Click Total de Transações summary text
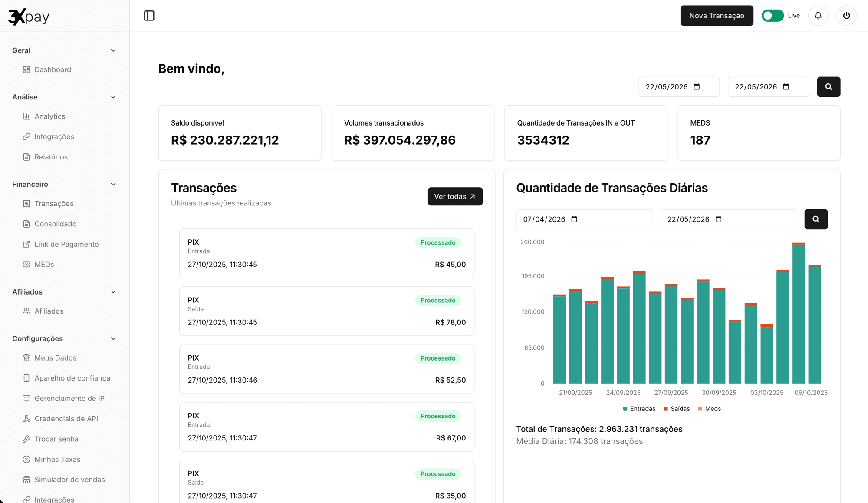This screenshot has width=868, height=503. tap(599, 429)
